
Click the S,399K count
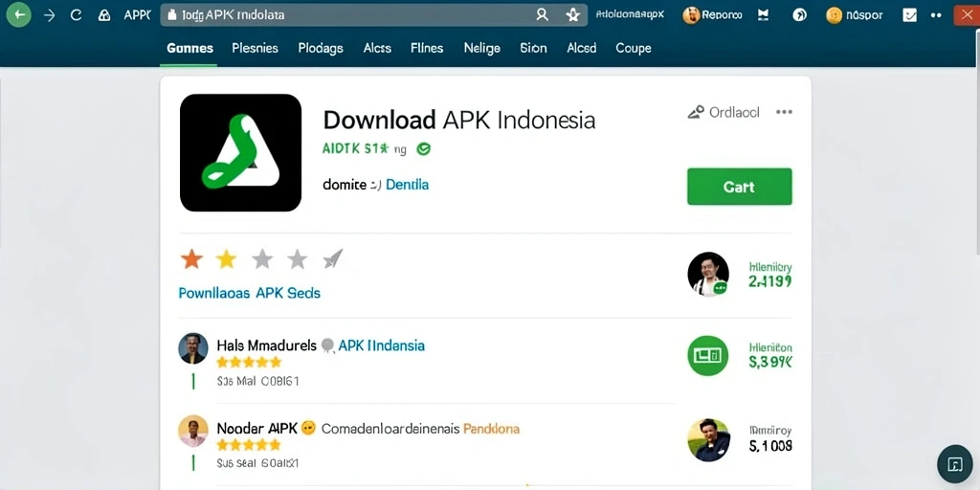click(770, 361)
